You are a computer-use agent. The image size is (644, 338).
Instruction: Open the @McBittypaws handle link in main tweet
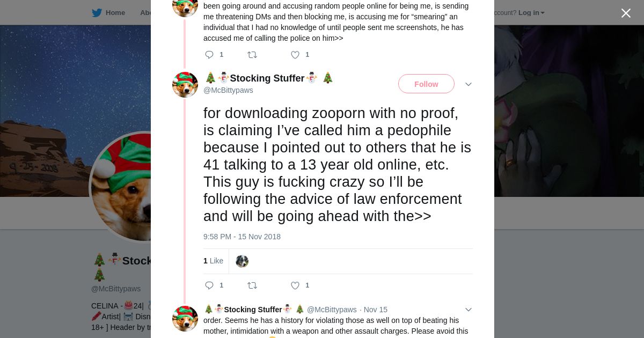228,90
